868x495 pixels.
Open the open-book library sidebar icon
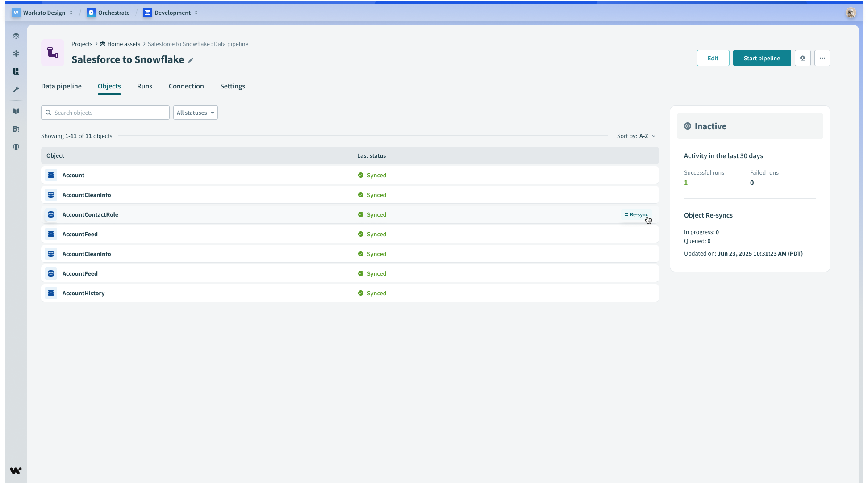click(16, 111)
